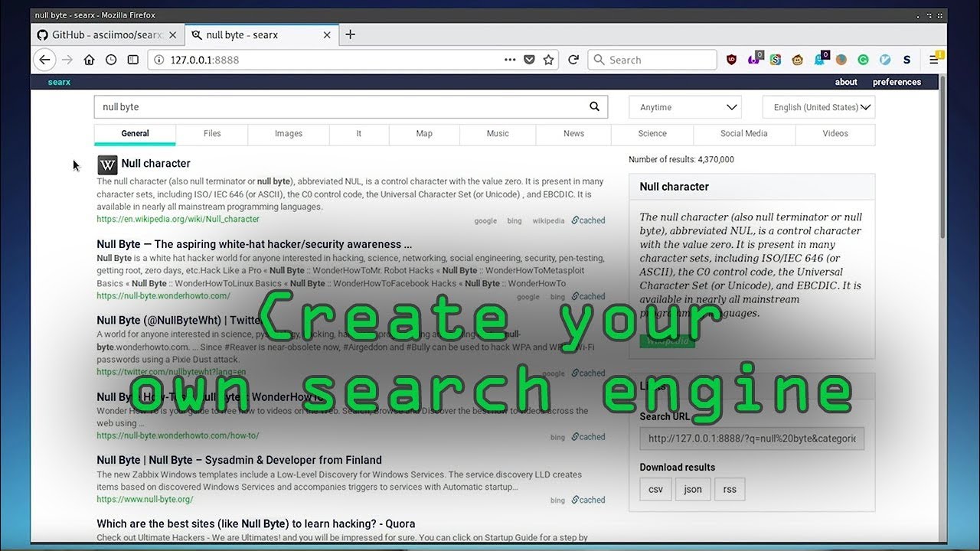Open the Firefox hamburger menu
The image size is (980, 551).
(x=935, y=59)
